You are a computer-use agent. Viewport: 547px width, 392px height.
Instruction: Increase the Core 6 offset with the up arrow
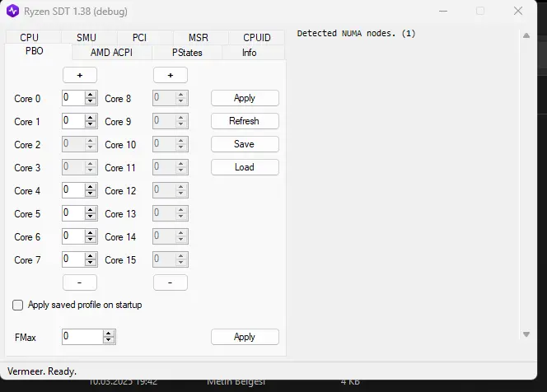pyautogui.click(x=91, y=232)
